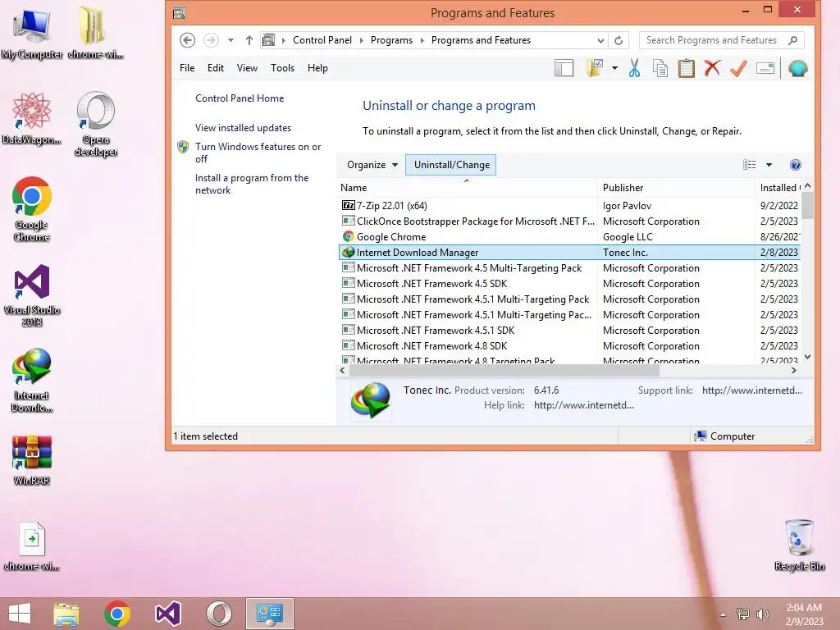Click the WinRAR desktop icon
Viewport: 840px width, 630px height.
32,460
